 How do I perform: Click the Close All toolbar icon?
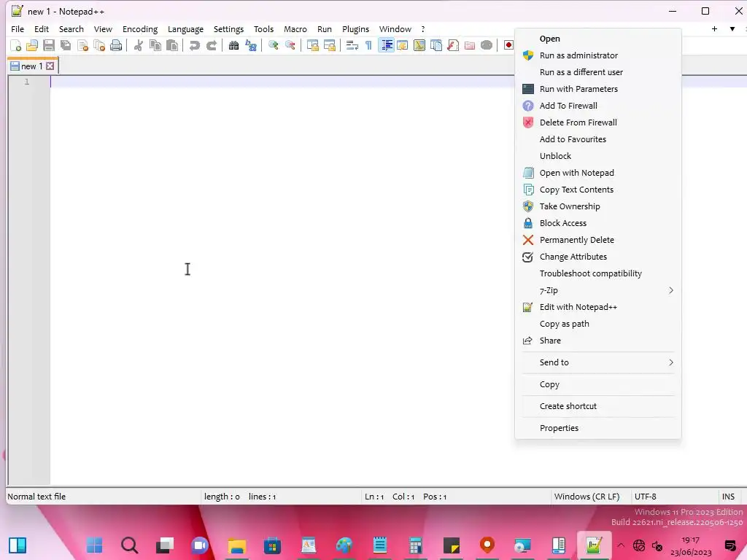point(99,46)
